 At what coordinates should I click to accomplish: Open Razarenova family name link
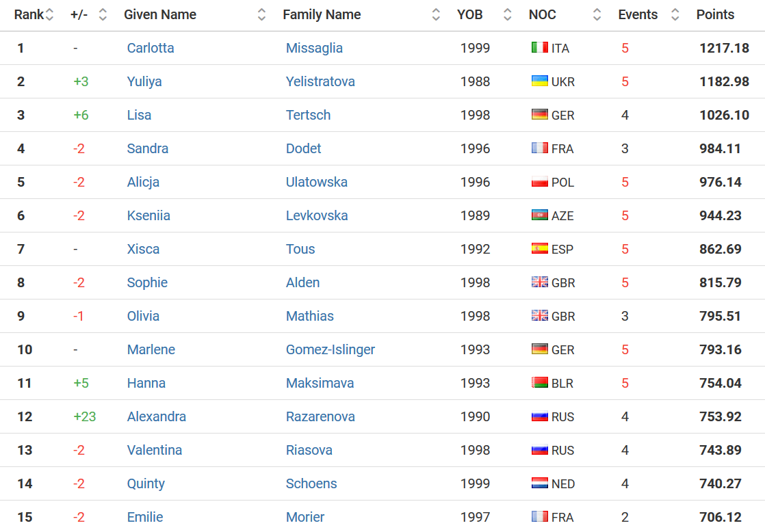point(320,416)
